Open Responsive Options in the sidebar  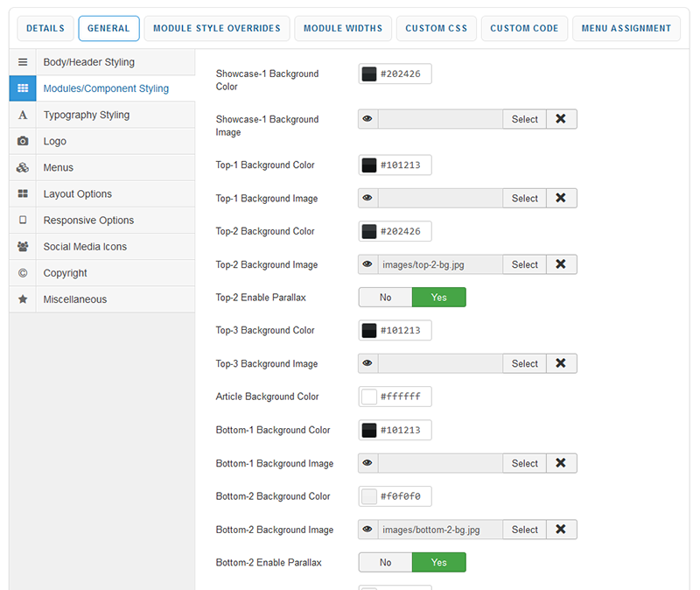coord(88,221)
